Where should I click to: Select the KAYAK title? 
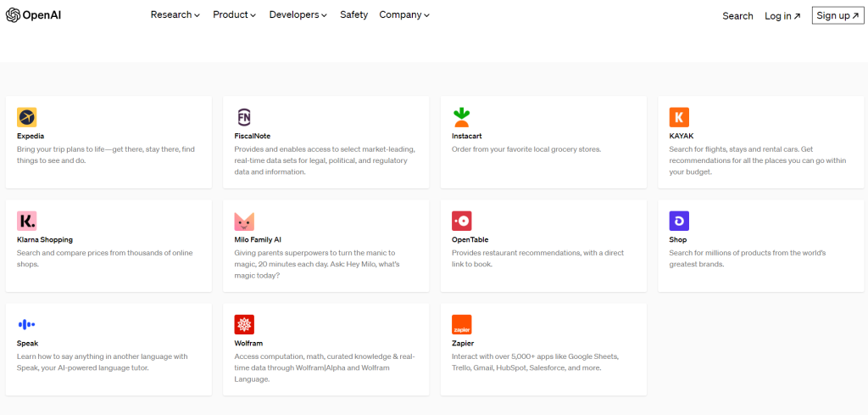click(682, 136)
